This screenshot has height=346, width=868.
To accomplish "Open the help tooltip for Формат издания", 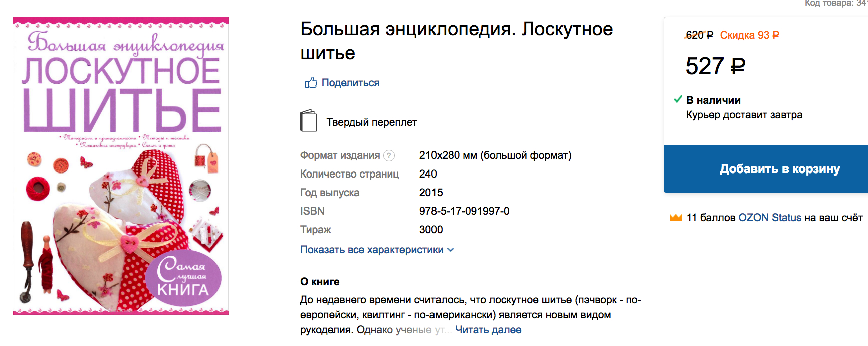I will coord(389,156).
